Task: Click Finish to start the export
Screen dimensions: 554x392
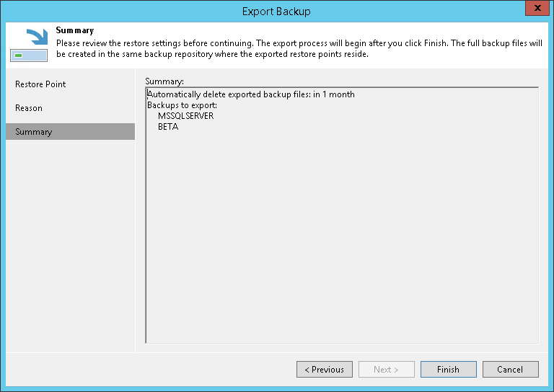Action: pyautogui.click(x=448, y=370)
